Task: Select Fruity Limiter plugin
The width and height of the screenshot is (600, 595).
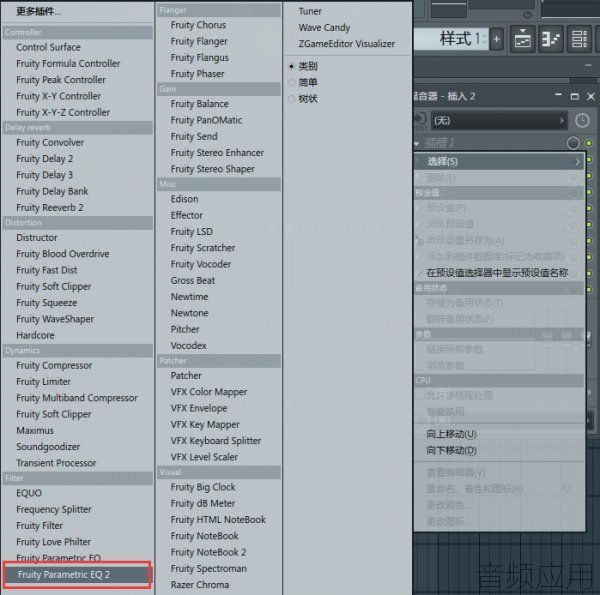Action: click(43, 382)
